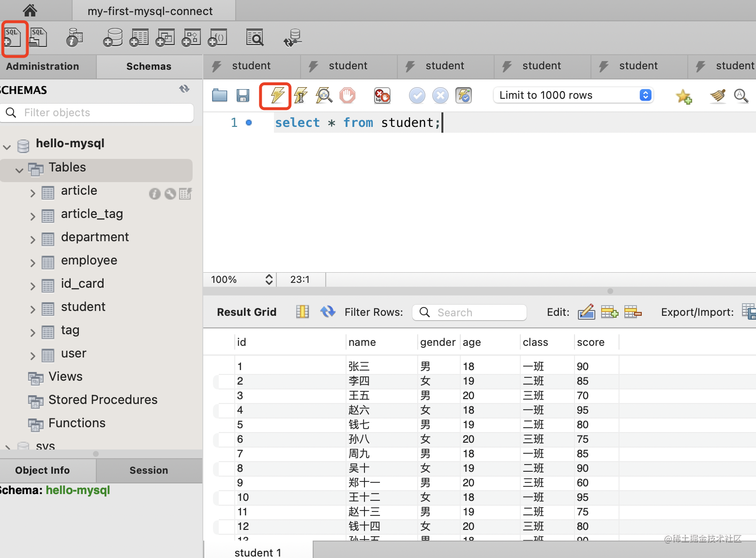Collapse the hello-mysql schema node
The image size is (756, 558).
pyautogui.click(x=7, y=146)
